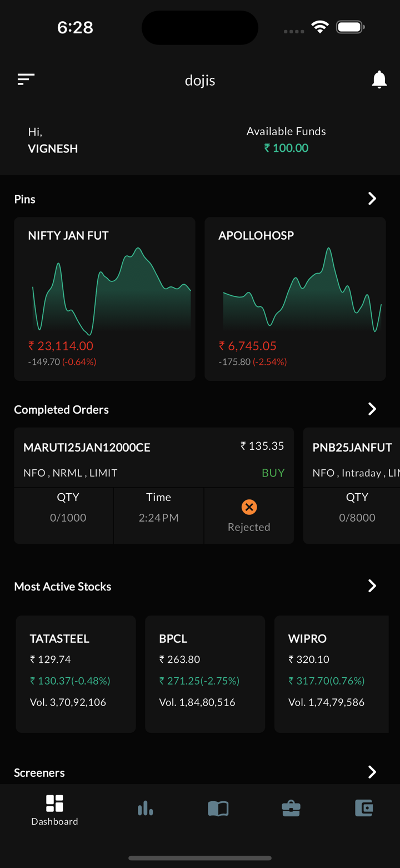Open the wallet funds icon
400x868 pixels.
click(364, 807)
